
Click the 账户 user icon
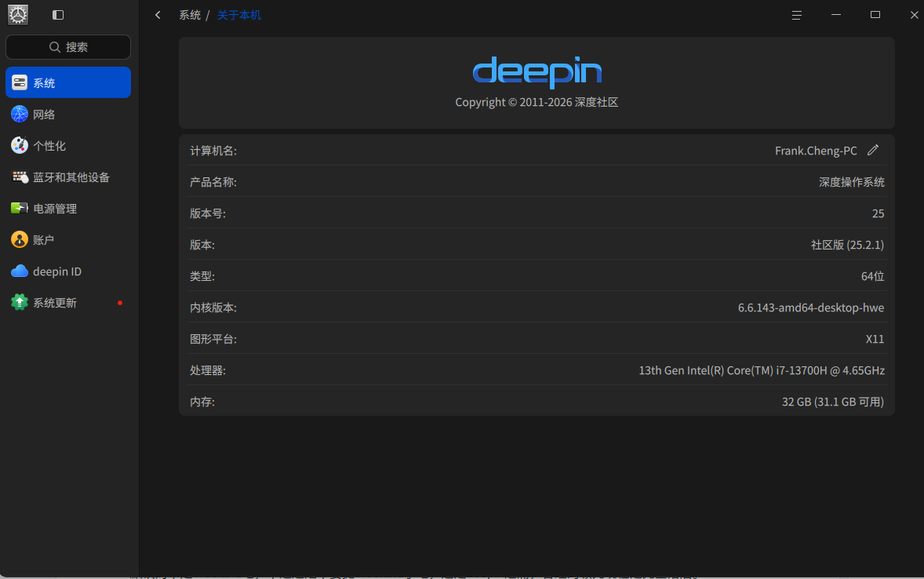(x=20, y=239)
